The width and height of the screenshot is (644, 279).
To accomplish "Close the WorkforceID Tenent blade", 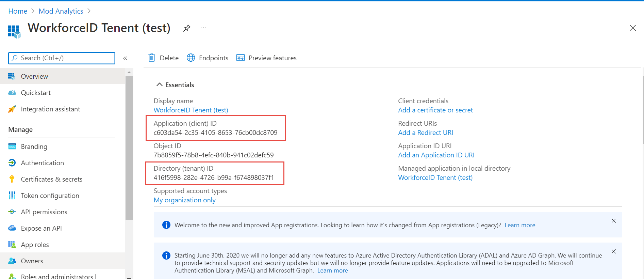I will tap(632, 28).
